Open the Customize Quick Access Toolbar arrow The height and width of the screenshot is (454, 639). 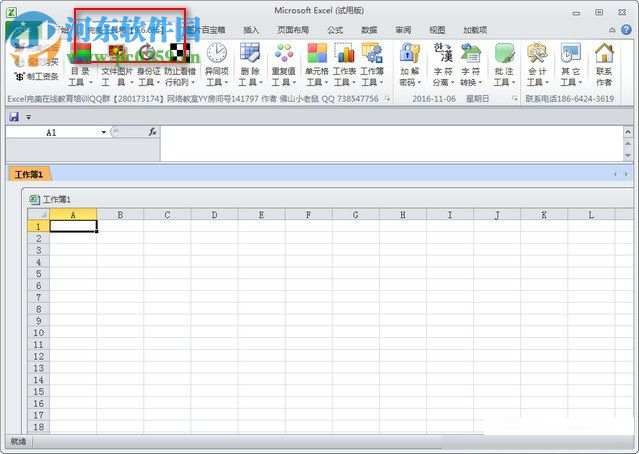coord(29,117)
